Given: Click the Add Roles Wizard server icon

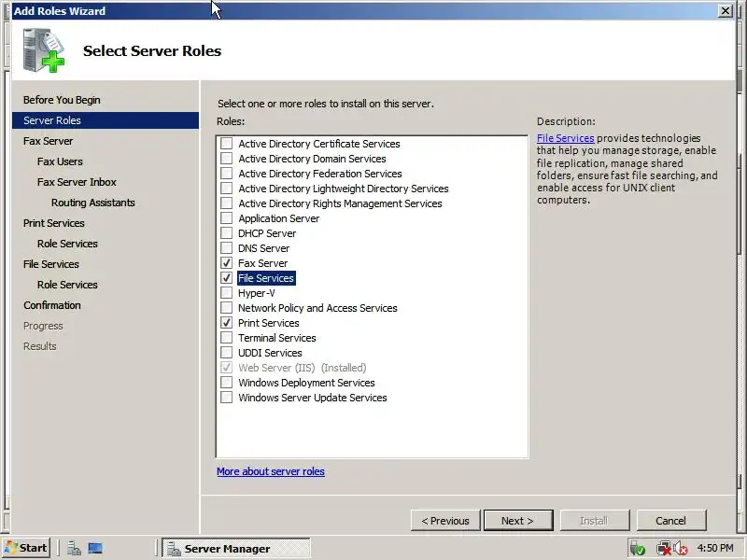Looking at the screenshot, I should [43, 50].
